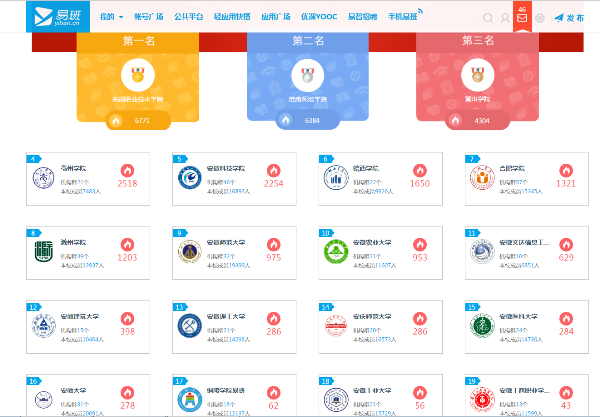
Task: Click the flame icon above score 2518
Action: (127, 171)
